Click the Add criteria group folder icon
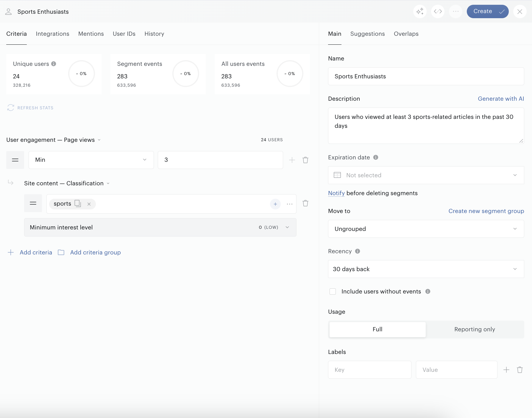The width and height of the screenshot is (532, 418). 61,252
